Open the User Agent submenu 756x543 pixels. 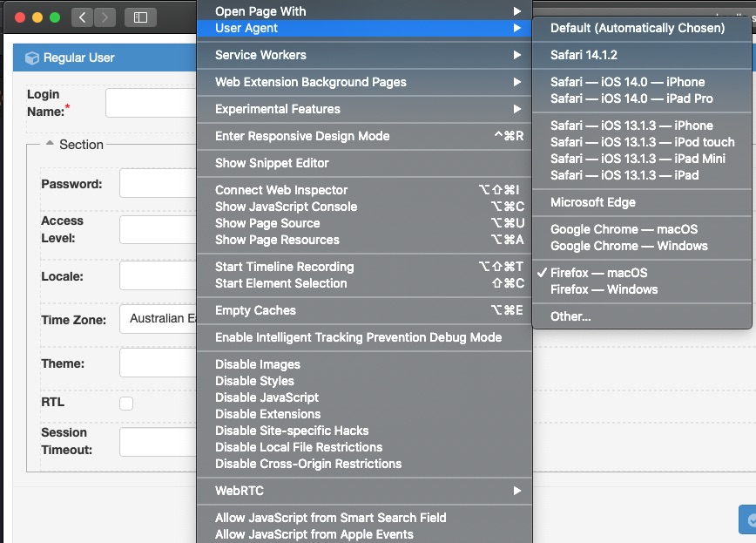364,28
